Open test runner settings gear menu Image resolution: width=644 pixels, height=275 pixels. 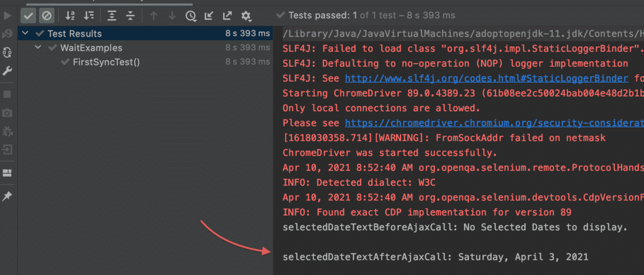click(x=246, y=16)
